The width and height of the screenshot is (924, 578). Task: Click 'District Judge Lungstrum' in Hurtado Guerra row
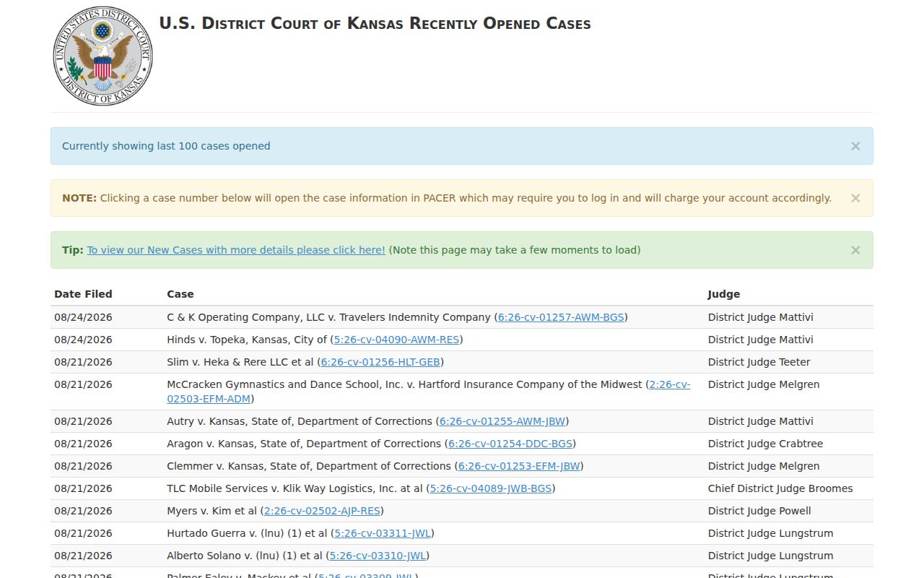[770, 533]
